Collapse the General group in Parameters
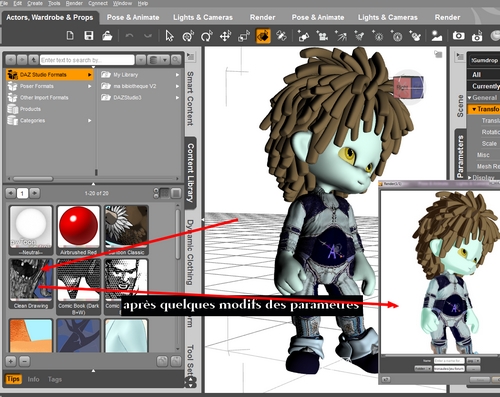 [470, 98]
